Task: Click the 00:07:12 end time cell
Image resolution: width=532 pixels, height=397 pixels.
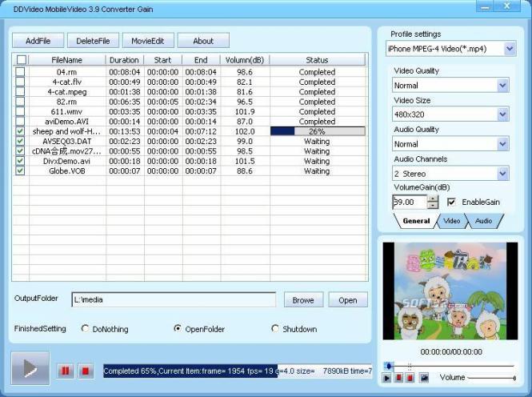Action: [x=201, y=131]
